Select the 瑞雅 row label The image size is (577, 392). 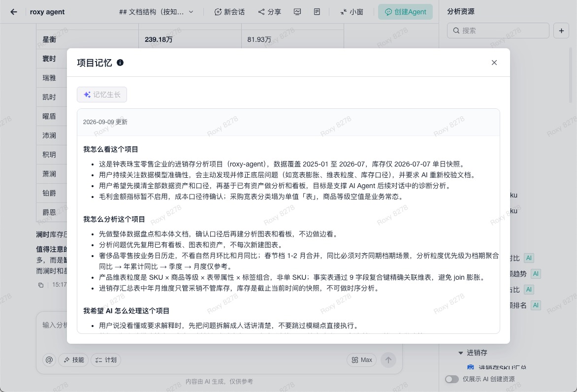pos(49,78)
